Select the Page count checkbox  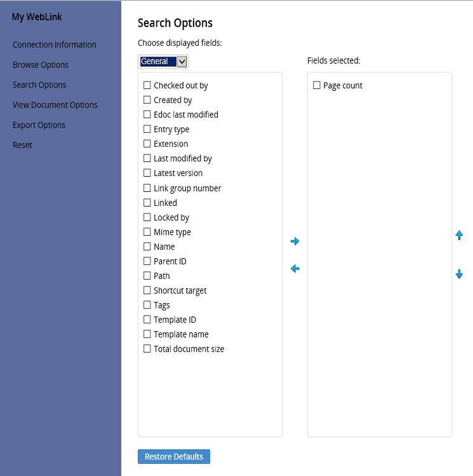(x=317, y=85)
